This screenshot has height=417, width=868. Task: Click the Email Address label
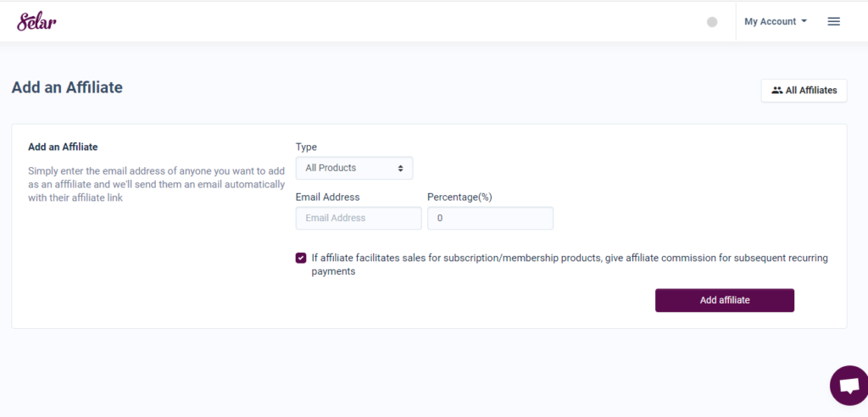(328, 197)
